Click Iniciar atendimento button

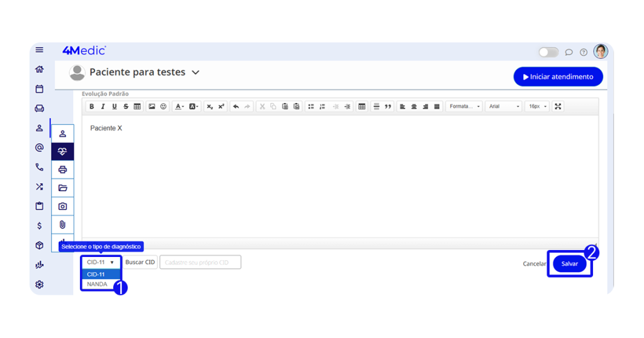558,77
